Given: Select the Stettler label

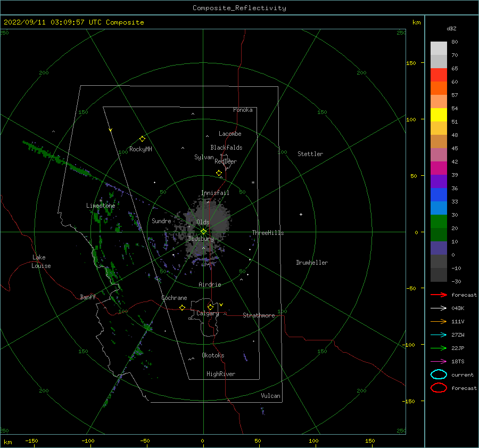Looking at the screenshot, I should (310, 154).
